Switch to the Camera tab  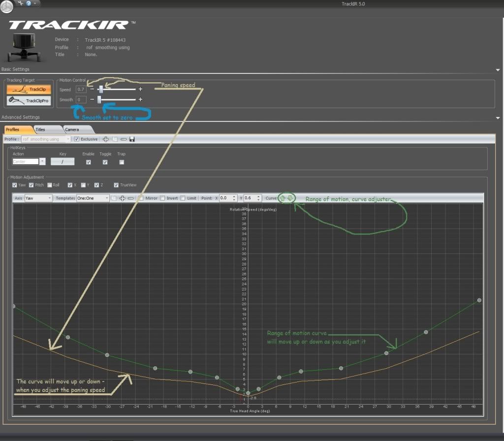coord(77,129)
